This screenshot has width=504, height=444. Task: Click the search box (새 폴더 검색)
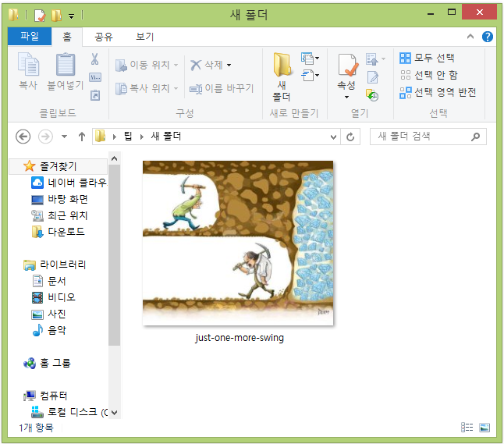(x=428, y=137)
